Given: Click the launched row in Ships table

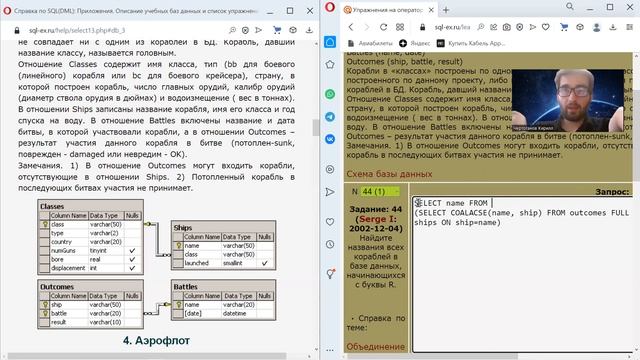Looking at the screenshot, I should tap(224, 263).
